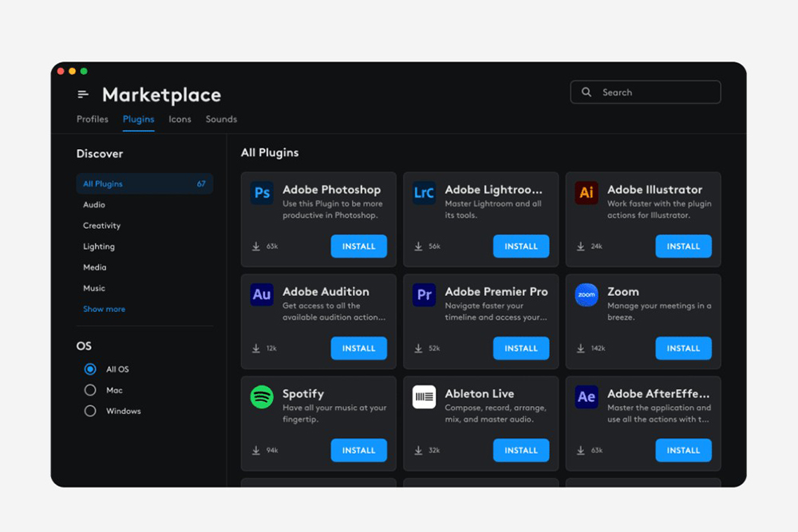The image size is (798, 532).
Task: Expand categories with Show more
Action: 104,309
